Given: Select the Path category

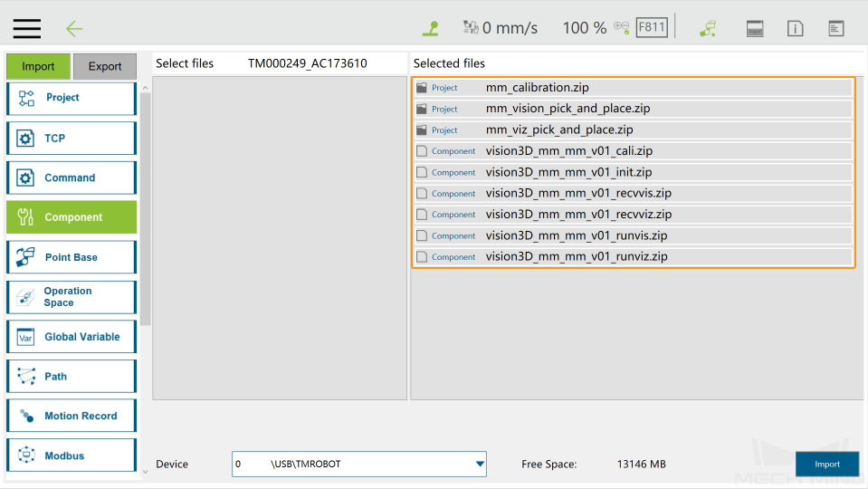Looking at the screenshot, I should tap(72, 376).
